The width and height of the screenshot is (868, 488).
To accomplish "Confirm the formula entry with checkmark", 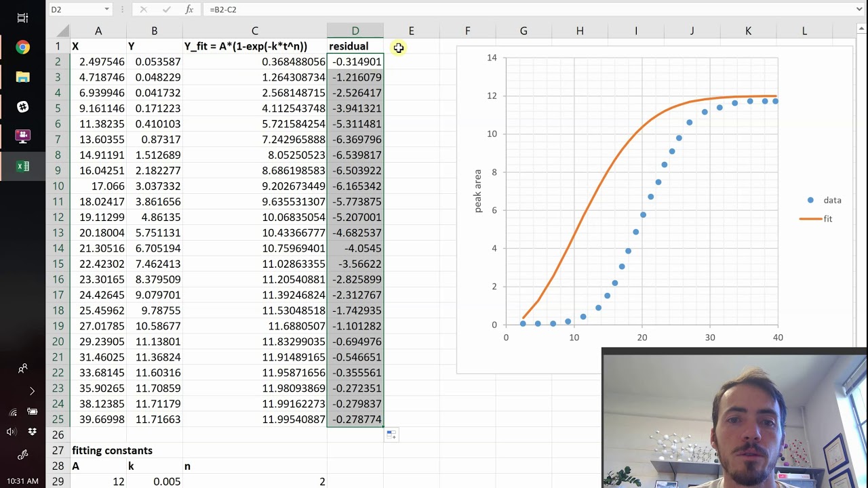I will [166, 9].
